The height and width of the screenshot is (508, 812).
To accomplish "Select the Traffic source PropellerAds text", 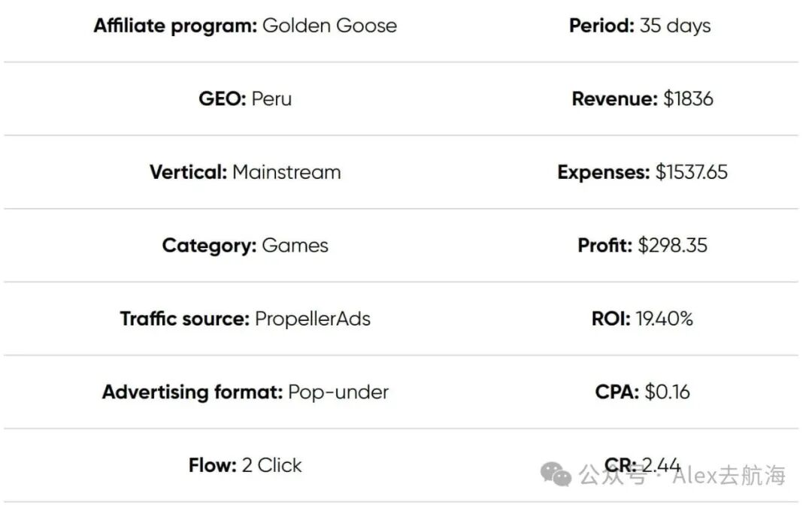I will [x=245, y=319].
